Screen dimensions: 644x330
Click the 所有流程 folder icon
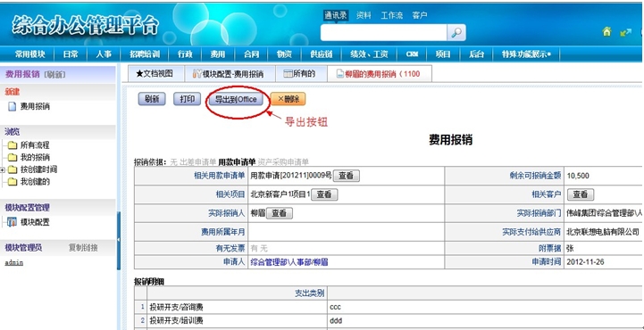[13, 145]
